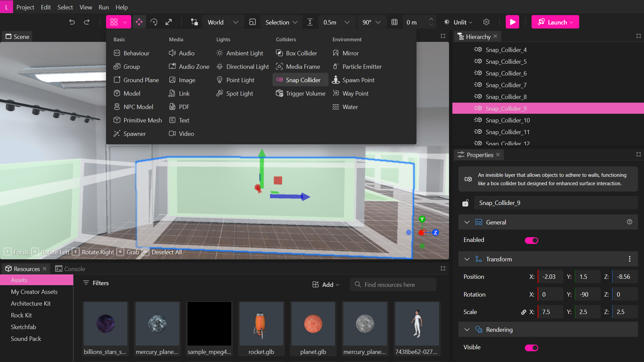Open the Edit menu

click(x=46, y=7)
